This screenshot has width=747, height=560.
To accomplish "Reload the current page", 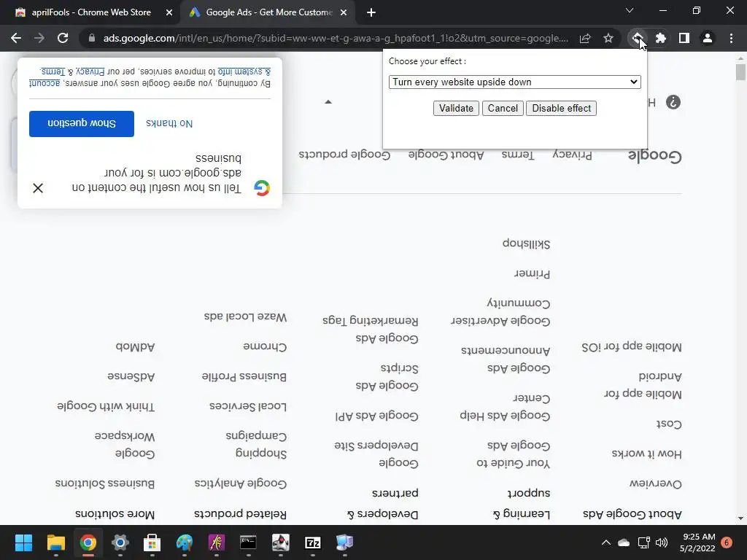I will tap(63, 38).
